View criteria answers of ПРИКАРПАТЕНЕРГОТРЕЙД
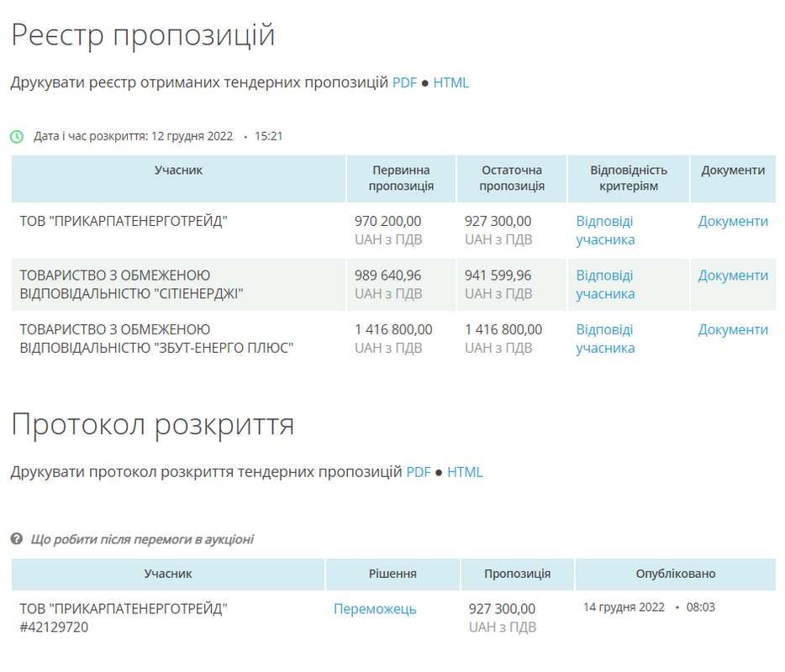This screenshot has height=672, width=785. click(x=604, y=229)
